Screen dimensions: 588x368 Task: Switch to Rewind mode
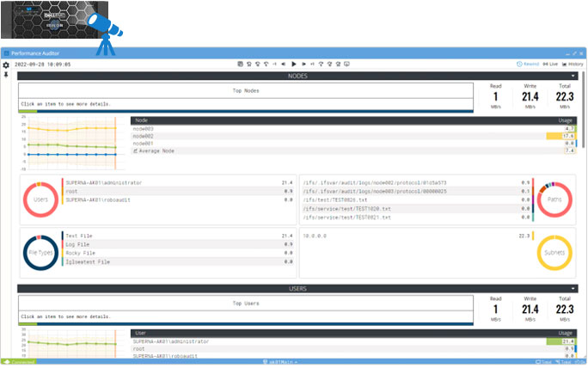click(528, 64)
